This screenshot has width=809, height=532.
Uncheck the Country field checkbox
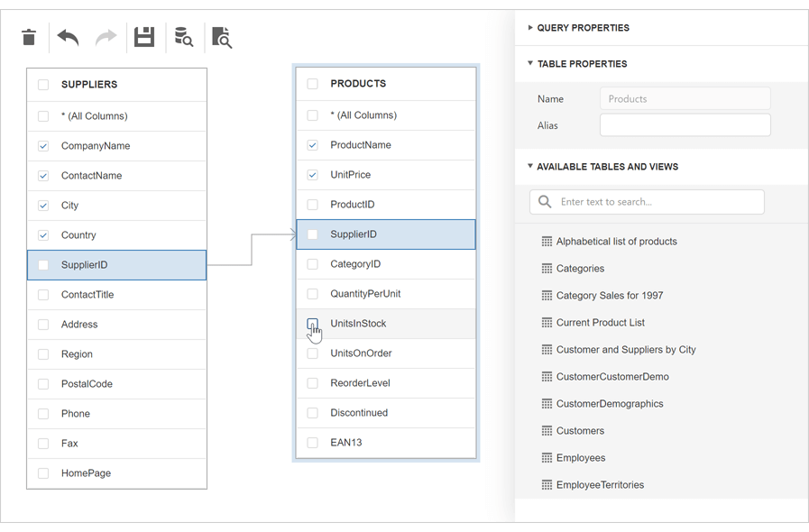click(x=42, y=234)
